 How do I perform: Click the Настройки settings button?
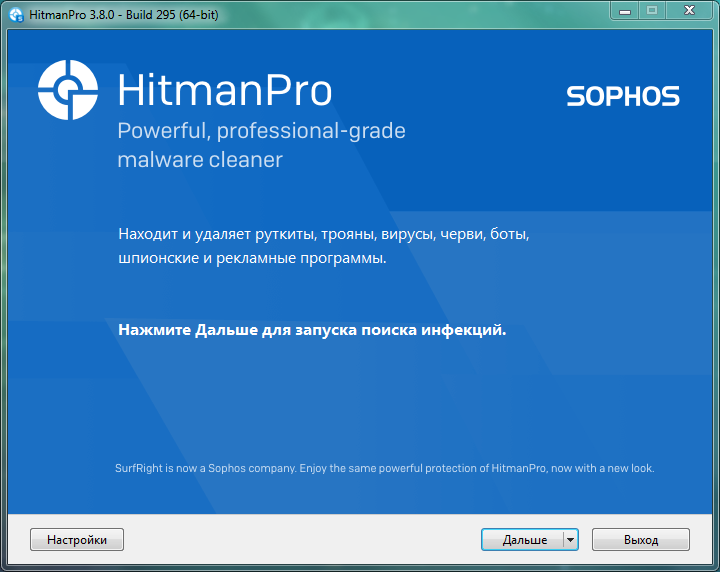click(x=77, y=539)
